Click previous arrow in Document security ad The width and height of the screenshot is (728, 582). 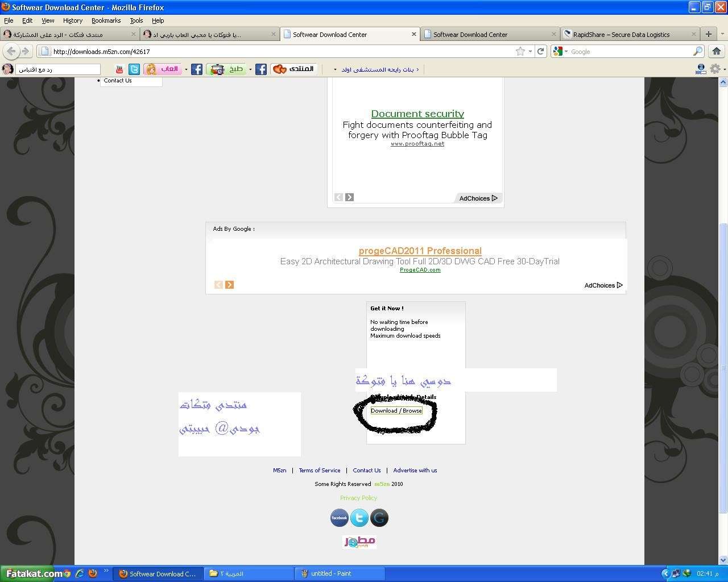tap(338, 197)
